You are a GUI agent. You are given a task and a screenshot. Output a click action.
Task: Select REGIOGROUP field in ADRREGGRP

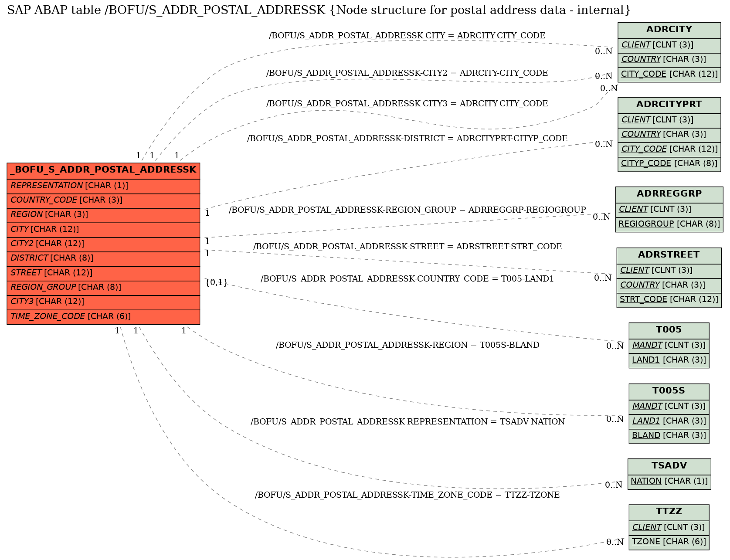pyautogui.click(x=669, y=224)
